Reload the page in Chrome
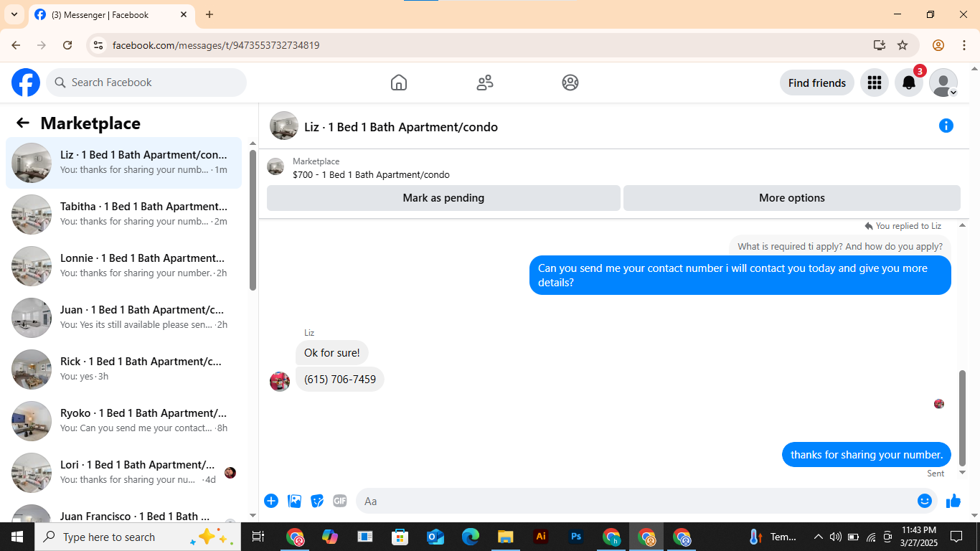Viewport: 980px width, 551px height. [67, 45]
